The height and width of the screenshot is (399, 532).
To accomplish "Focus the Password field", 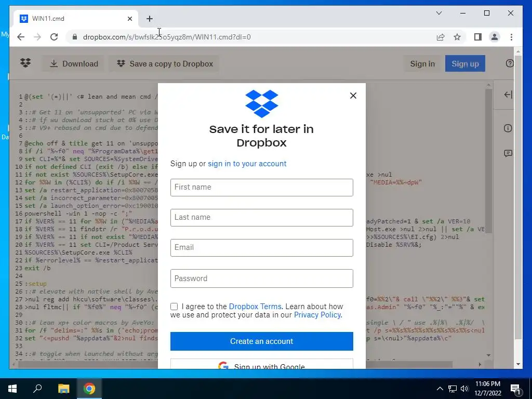I will 262,278.
